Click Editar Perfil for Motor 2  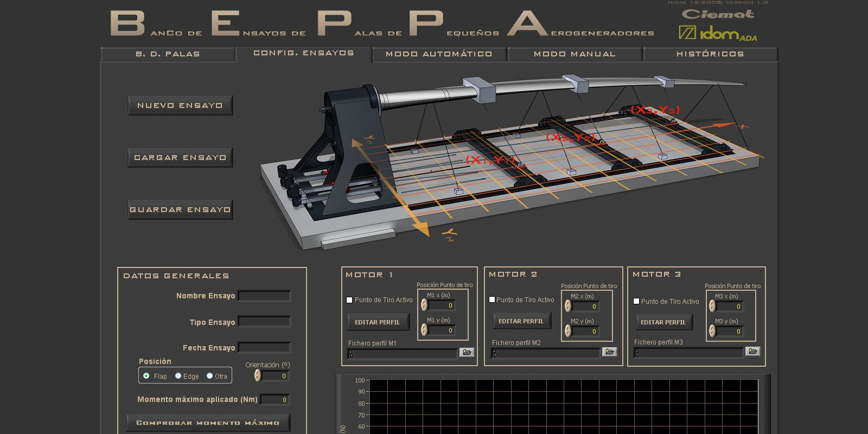pyautogui.click(x=521, y=321)
